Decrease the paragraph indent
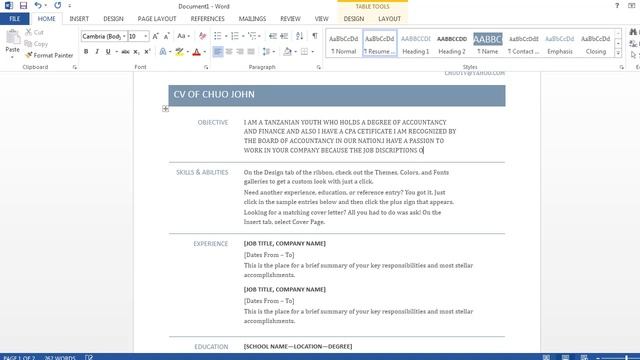640x360 pixels. 273,36
